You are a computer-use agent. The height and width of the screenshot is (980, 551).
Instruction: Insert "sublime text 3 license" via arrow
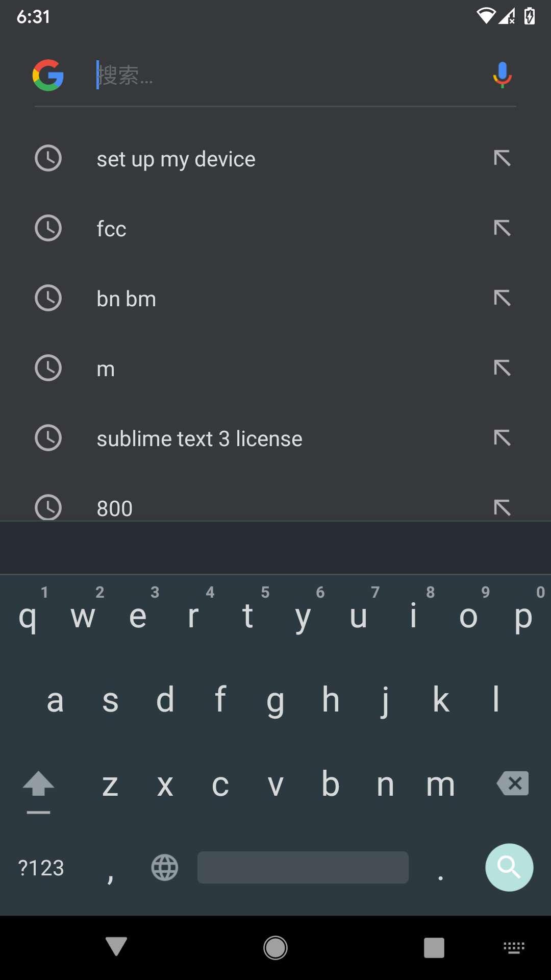[502, 438]
